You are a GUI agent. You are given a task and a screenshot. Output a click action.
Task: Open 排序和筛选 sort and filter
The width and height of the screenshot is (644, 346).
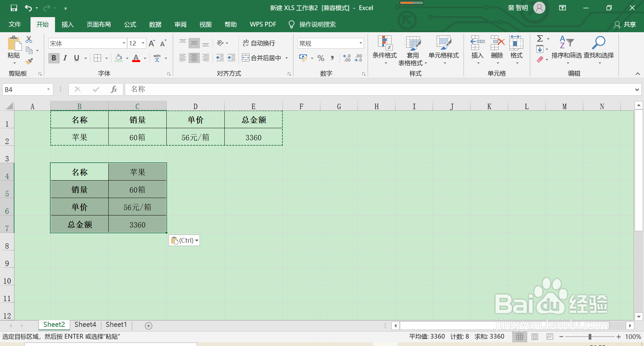(567, 50)
